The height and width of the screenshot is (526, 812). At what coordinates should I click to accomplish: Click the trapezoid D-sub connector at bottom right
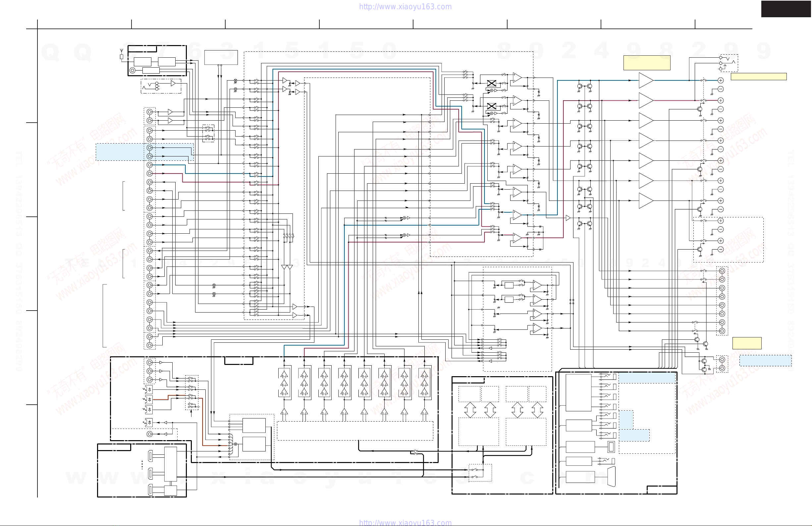pyautogui.click(x=611, y=477)
